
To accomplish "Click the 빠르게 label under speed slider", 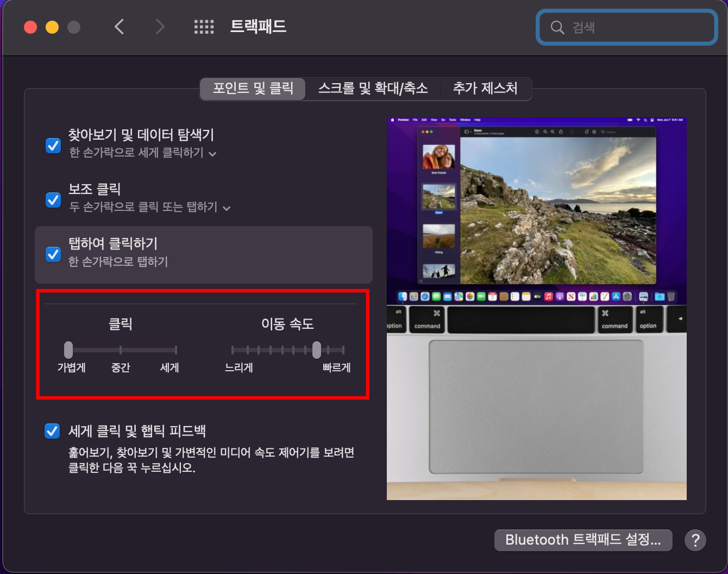I will tap(337, 368).
